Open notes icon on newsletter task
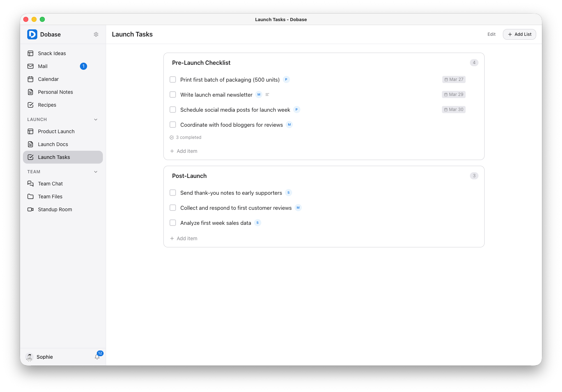Image resolution: width=562 pixels, height=392 pixels. 267,95
